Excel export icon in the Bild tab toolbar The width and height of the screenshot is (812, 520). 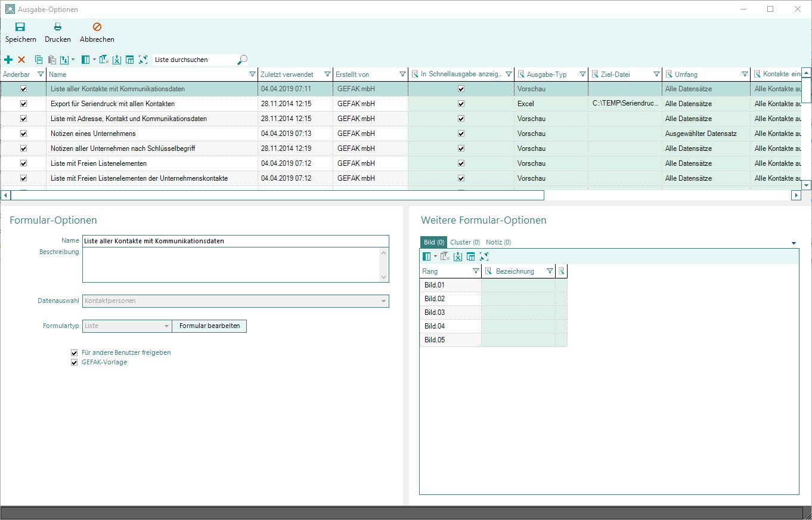[x=458, y=256]
